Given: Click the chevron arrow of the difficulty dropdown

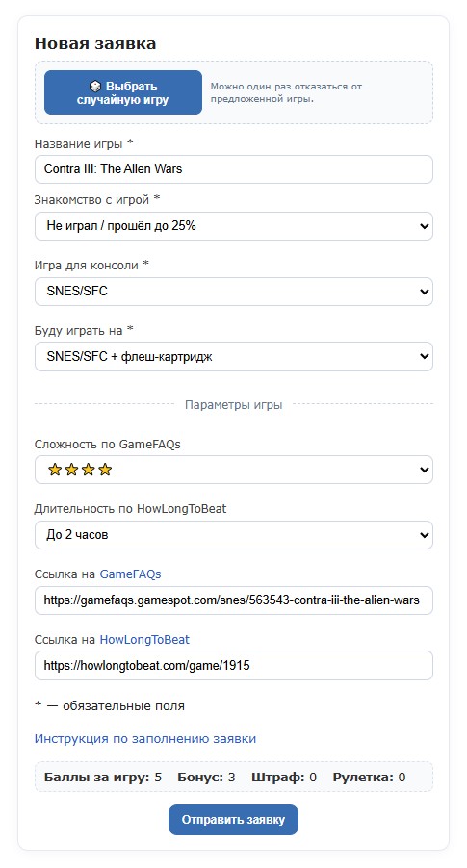Looking at the screenshot, I should coord(424,470).
